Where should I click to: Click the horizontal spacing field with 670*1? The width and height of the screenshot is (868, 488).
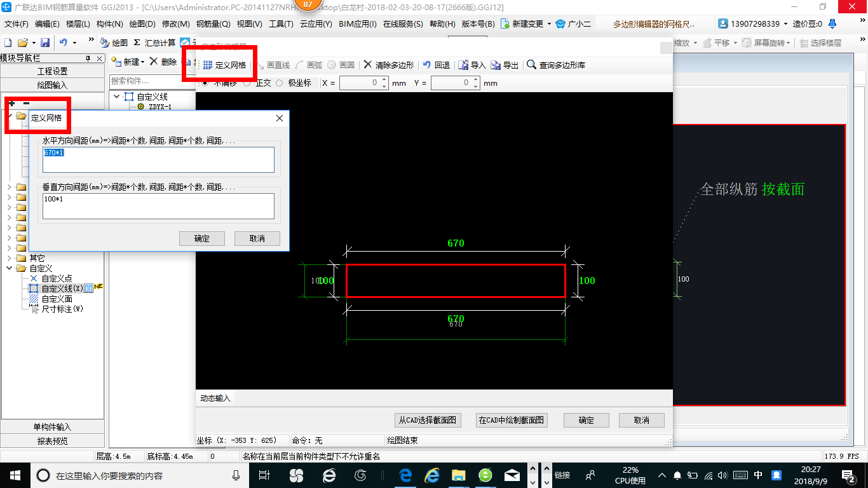158,159
